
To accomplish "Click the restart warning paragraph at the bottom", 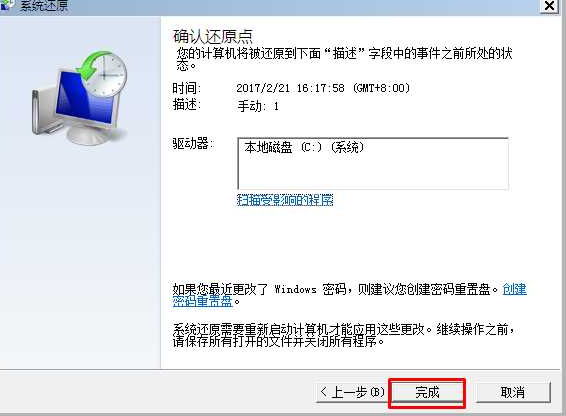I will tap(343, 335).
